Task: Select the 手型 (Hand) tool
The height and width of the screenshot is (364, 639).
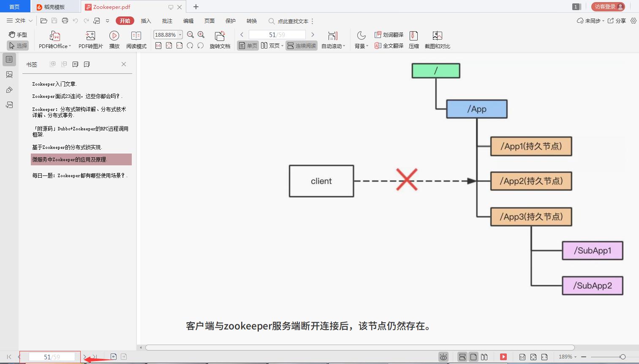Action: tap(17, 35)
